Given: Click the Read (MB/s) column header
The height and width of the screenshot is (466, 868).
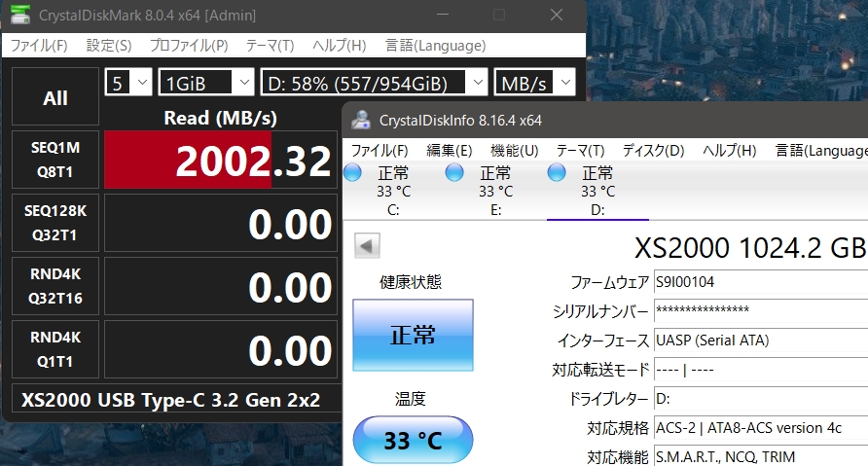Looking at the screenshot, I should tap(220, 118).
